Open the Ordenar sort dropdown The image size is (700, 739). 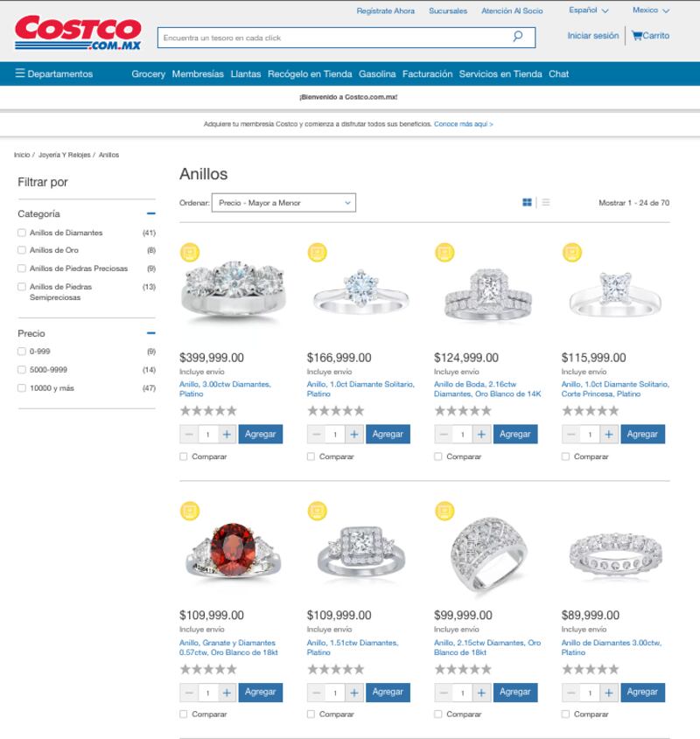click(x=283, y=203)
